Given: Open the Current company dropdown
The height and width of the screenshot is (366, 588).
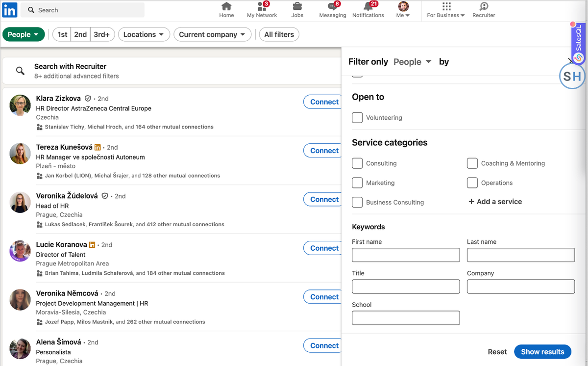Looking at the screenshot, I should coord(212,34).
